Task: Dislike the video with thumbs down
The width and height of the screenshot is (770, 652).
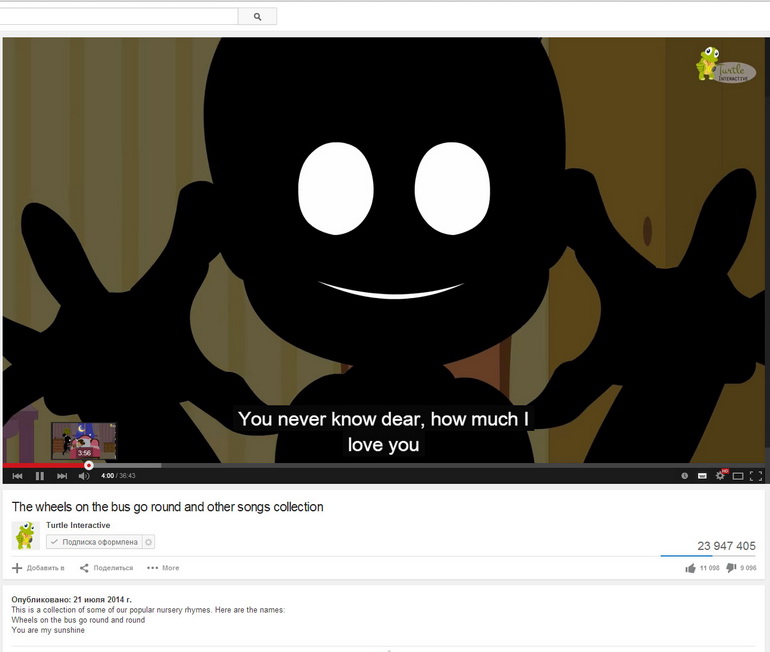Action: pyautogui.click(x=731, y=568)
